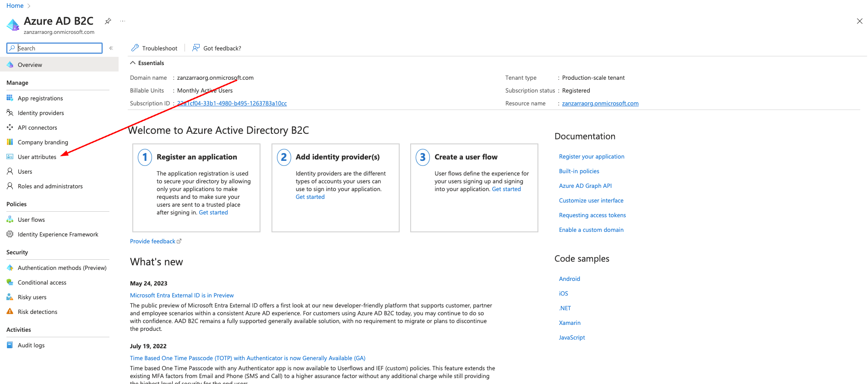The height and width of the screenshot is (384, 868).
Task: Click the Identity providers icon
Action: click(x=10, y=113)
